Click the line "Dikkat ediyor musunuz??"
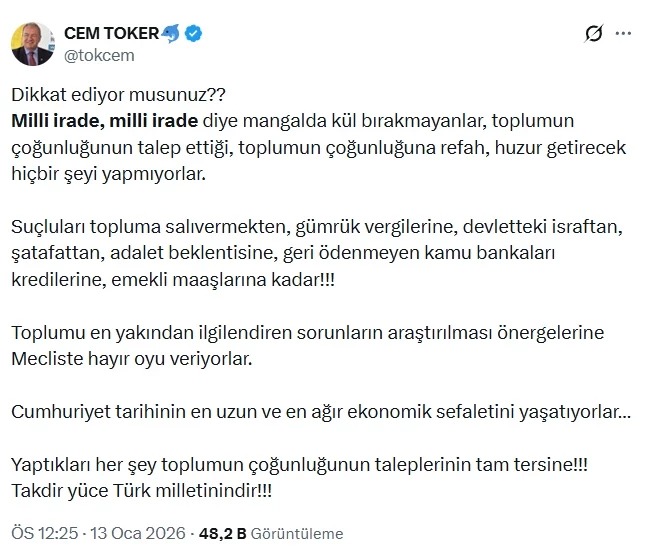650x557 pixels. tap(120, 97)
